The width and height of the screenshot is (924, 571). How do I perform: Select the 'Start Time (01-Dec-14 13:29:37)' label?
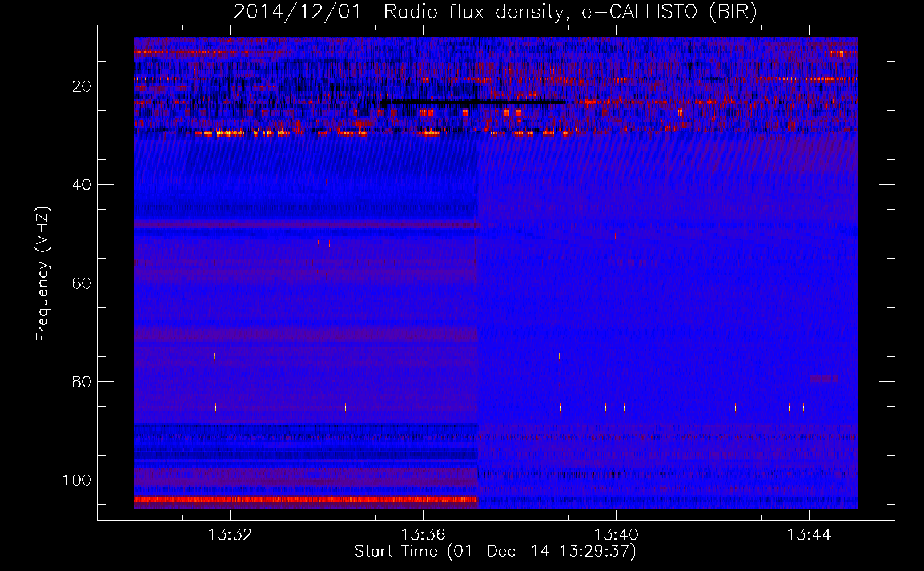click(x=495, y=552)
